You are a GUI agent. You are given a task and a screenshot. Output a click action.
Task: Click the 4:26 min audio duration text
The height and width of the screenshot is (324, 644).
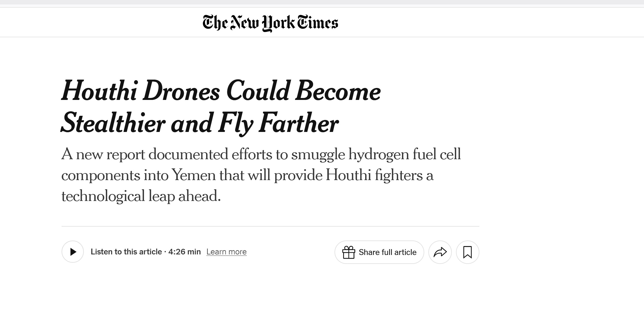point(184,252)
